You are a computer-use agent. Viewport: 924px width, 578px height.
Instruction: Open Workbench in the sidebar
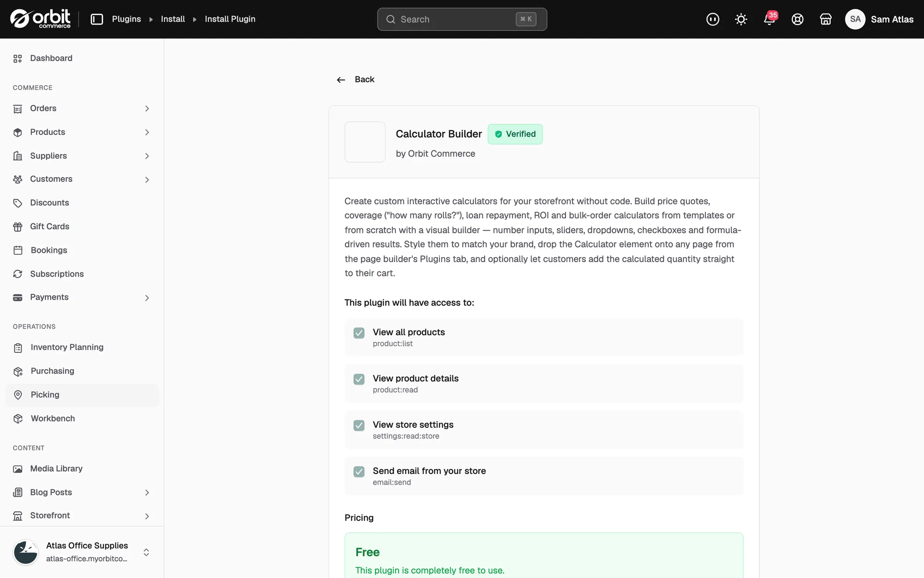click(82, 418)
